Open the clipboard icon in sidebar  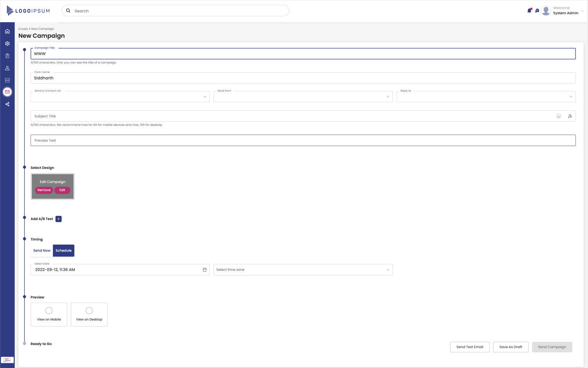pos(7,56)
